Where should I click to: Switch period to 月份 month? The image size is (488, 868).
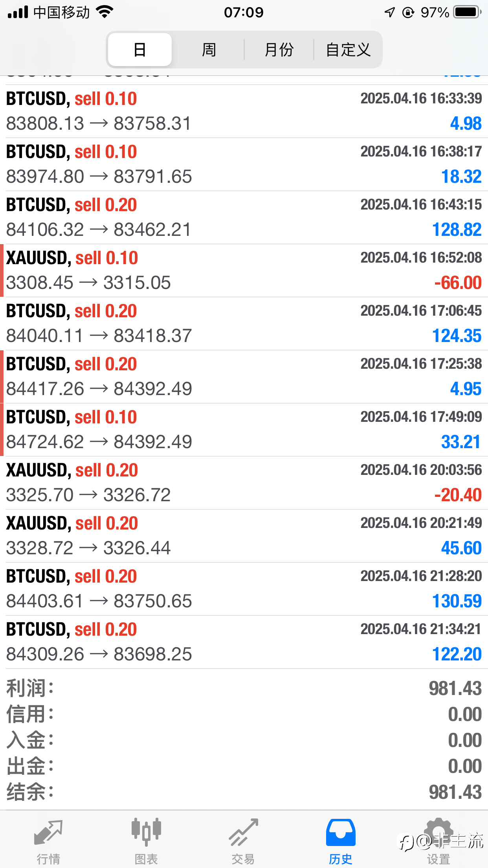point(279,50)
